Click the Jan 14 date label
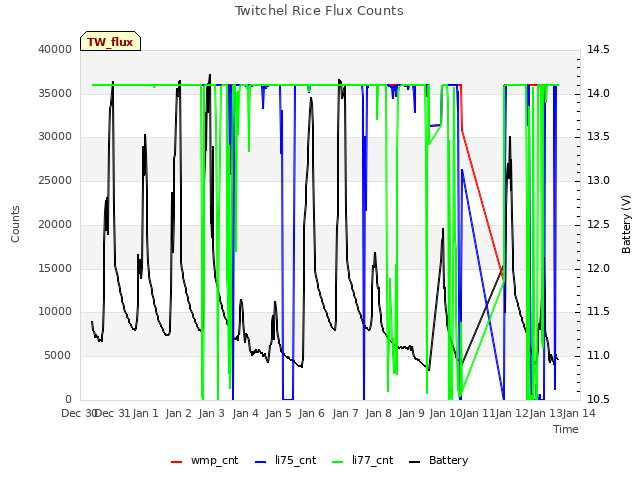Image resolution: width=640 pixels, height=480 pixels. (x=579, y=413)
